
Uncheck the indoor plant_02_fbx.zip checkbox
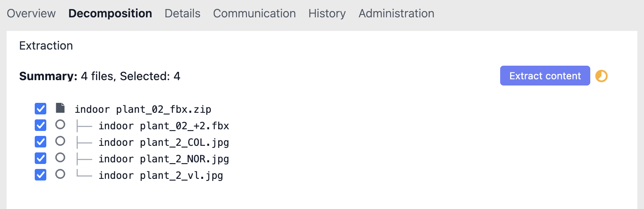[x=41, y=109]
